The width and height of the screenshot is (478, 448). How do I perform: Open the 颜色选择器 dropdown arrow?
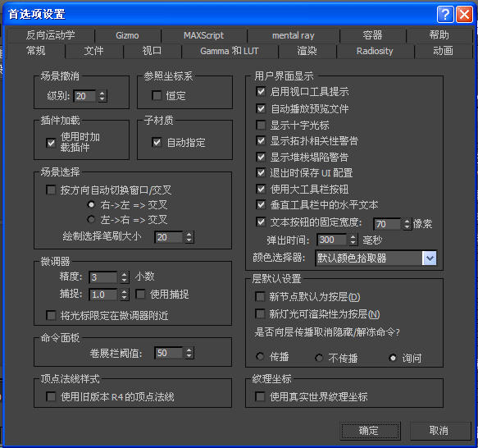click(430, 258)
